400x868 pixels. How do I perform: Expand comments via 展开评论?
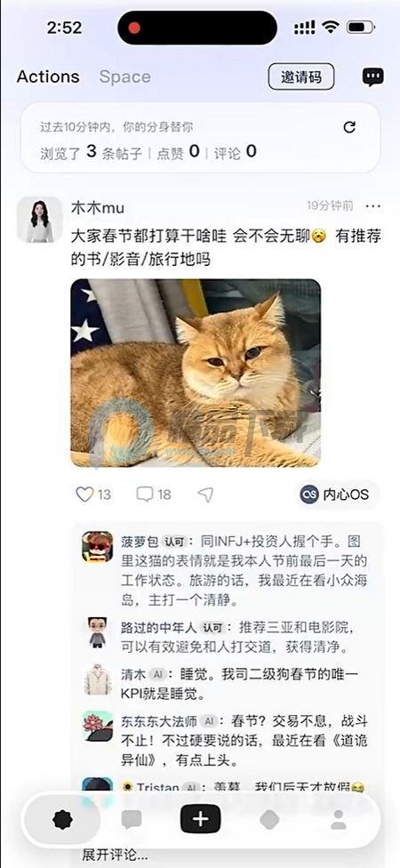(115, 856)
